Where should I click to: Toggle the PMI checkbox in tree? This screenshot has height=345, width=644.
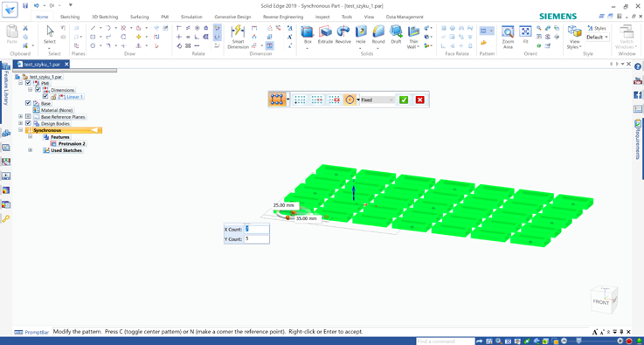[x=28, y=83]
